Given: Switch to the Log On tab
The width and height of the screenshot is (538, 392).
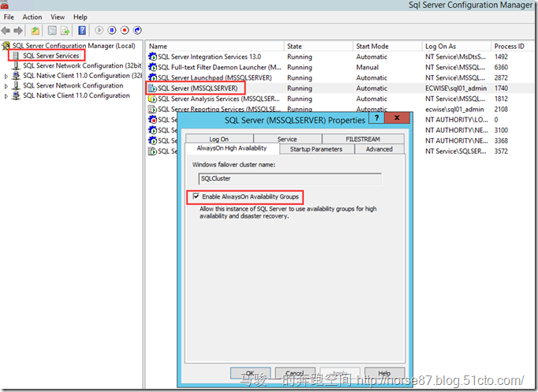Looking at the screenshot, I should point(219,139).
